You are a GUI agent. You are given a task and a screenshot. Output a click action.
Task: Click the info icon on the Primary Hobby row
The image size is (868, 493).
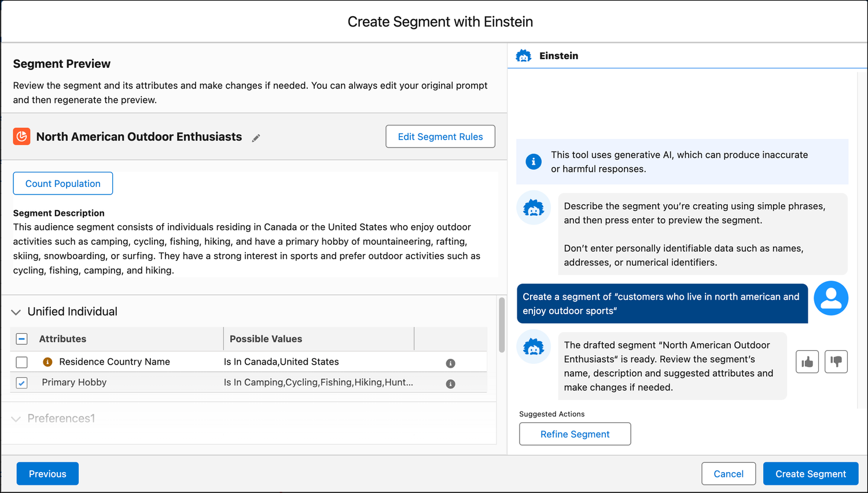point(450,383)
